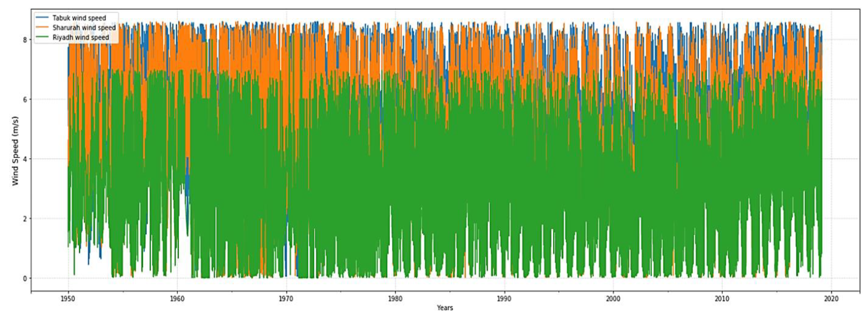Click the 1990 x-axis tick label
868x318 pixels.
[504, 299]
